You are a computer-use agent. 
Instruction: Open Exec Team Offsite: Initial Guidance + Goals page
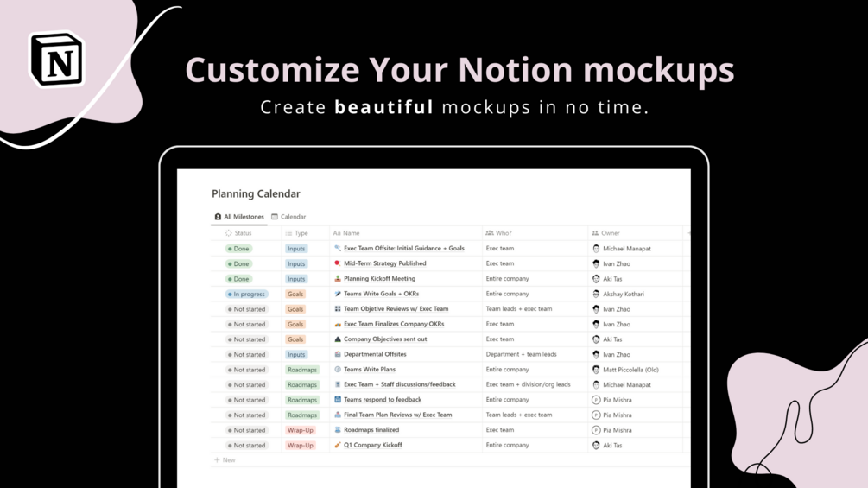[404, 249]
